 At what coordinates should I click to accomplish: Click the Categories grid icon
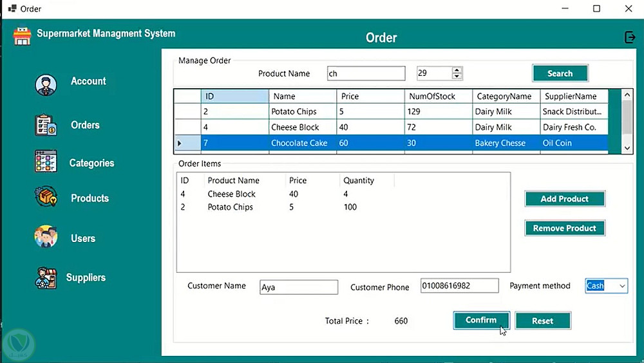46,162
